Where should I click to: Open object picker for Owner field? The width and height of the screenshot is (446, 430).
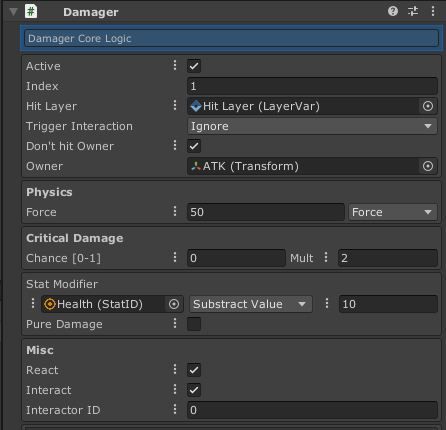tap(428, 166)
